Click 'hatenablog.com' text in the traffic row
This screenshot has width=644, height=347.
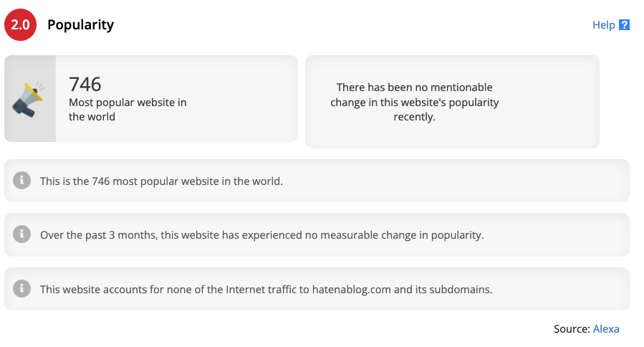pyautogui.click(x=352, y=290)
